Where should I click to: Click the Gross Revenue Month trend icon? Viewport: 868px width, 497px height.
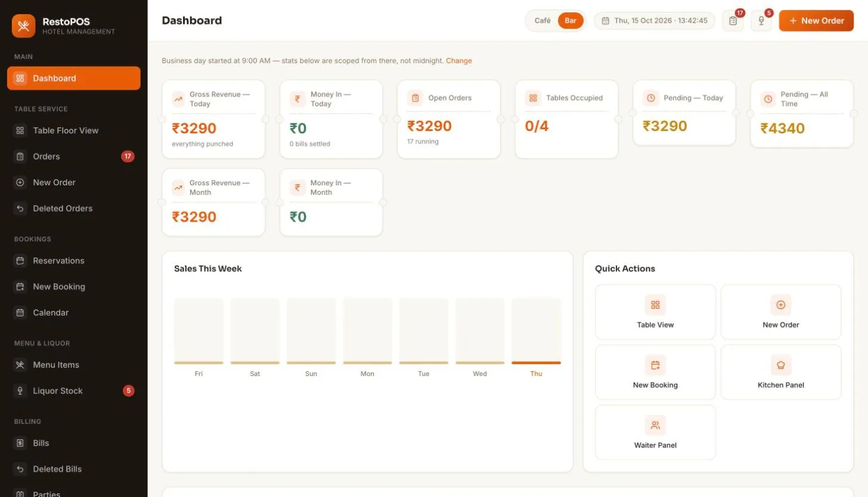178,188
